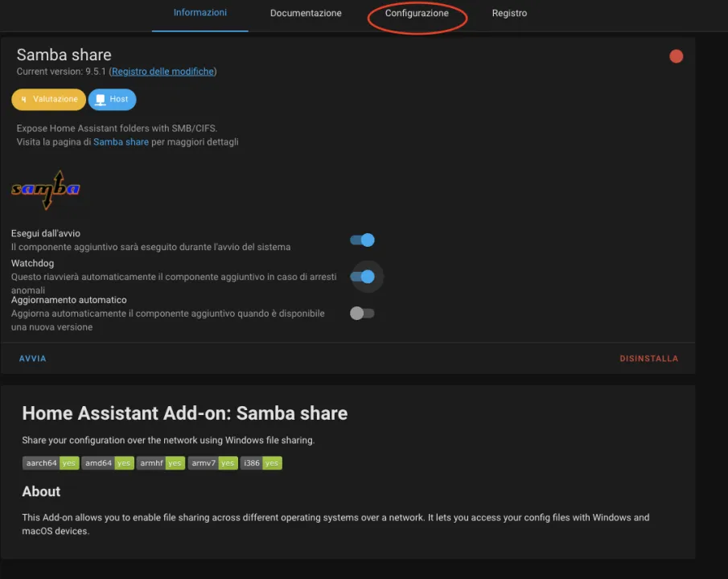
Task: Toggle Esegui dall'avvio switch
Action: [362, 240]
